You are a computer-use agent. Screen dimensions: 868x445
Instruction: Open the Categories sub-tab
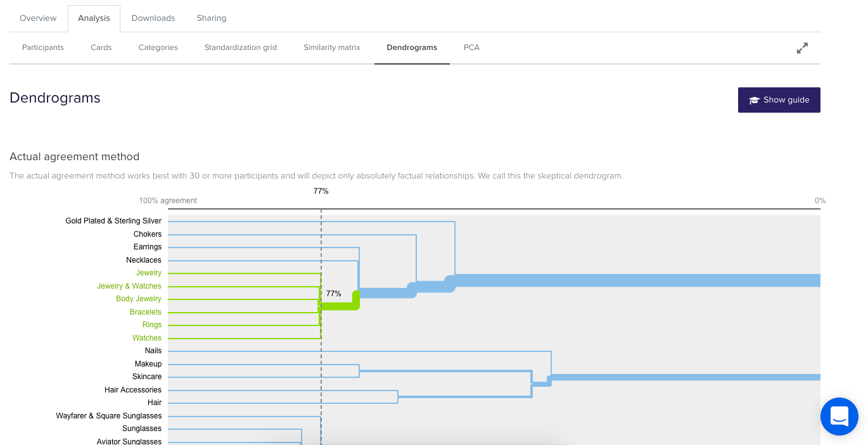[x=158, y=47]
